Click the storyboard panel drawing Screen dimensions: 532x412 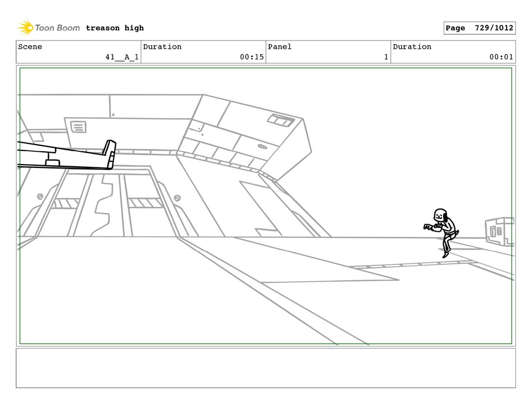point(265,206)
